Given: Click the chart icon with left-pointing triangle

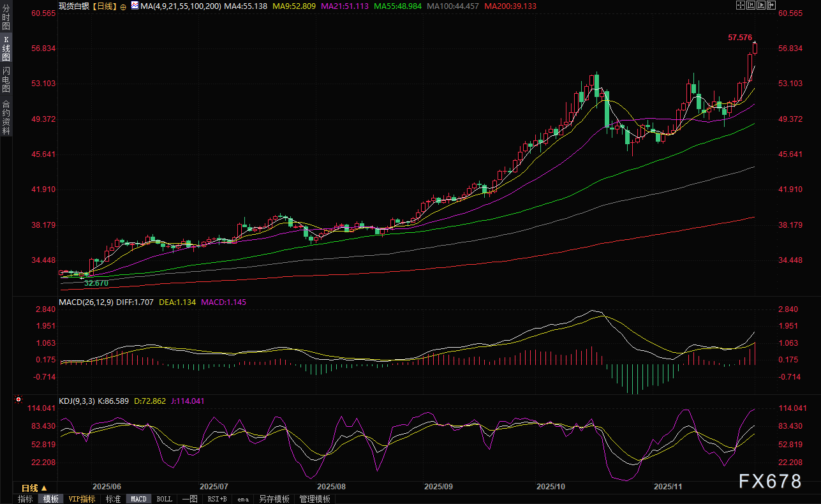Looking at the screenshot, I should pos(751,5).
